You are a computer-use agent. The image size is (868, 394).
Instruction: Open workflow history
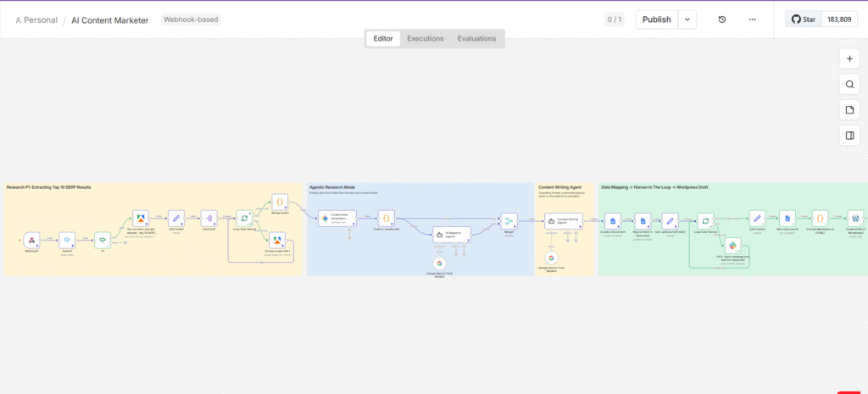[x=721, y=19]
